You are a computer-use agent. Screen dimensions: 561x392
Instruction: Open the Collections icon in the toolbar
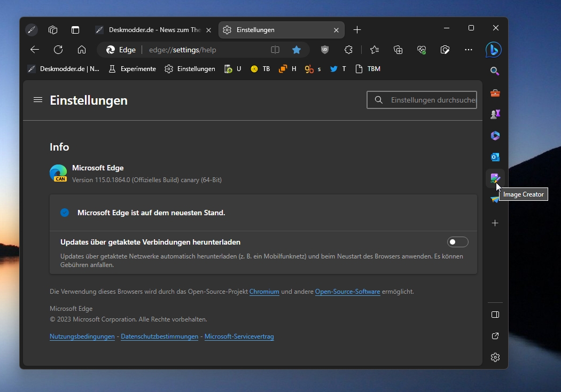[x=398, y=50]
